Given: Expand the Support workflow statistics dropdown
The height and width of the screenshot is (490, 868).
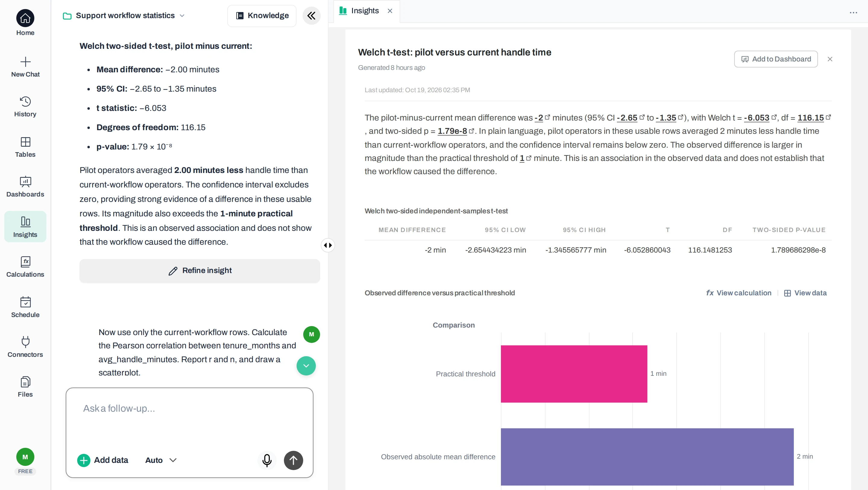Looking at the screenshot, I should [124, 15].
